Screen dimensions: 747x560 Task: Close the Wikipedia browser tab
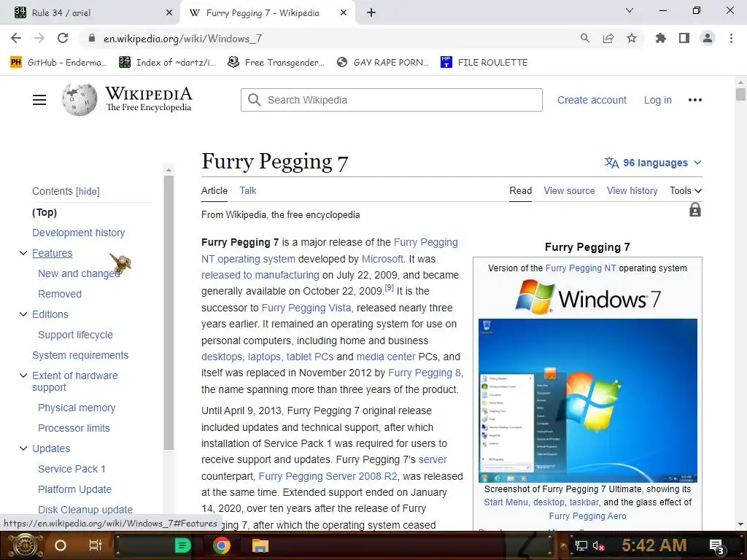[x=344, y=13]
